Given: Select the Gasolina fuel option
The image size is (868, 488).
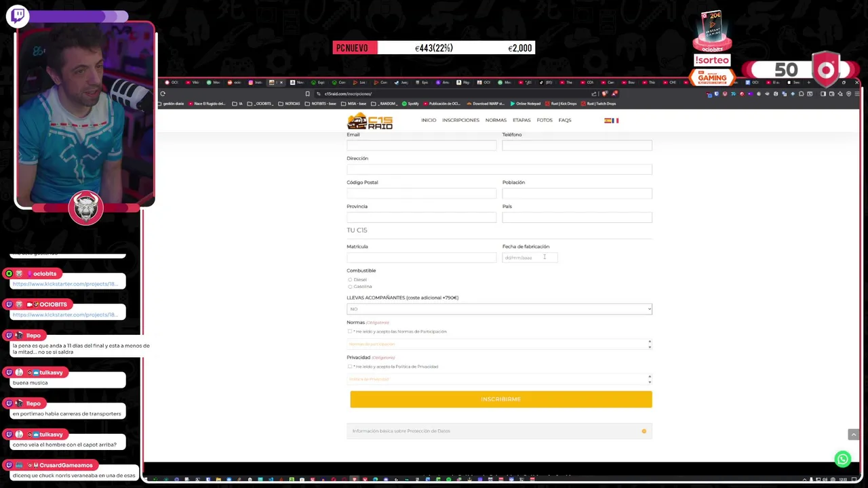Looking at the screenshot, I should point(350,286).
